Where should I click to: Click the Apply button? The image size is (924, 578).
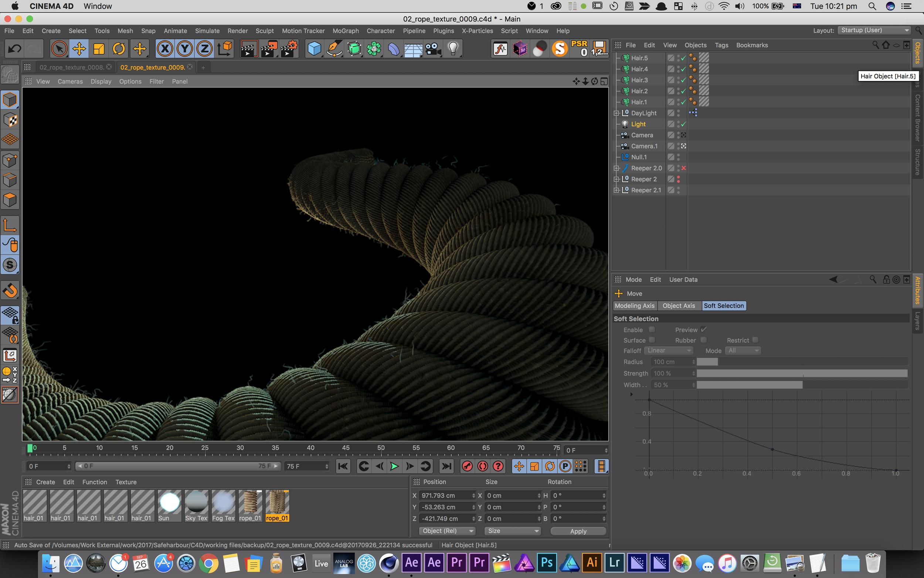click(578, 531)
